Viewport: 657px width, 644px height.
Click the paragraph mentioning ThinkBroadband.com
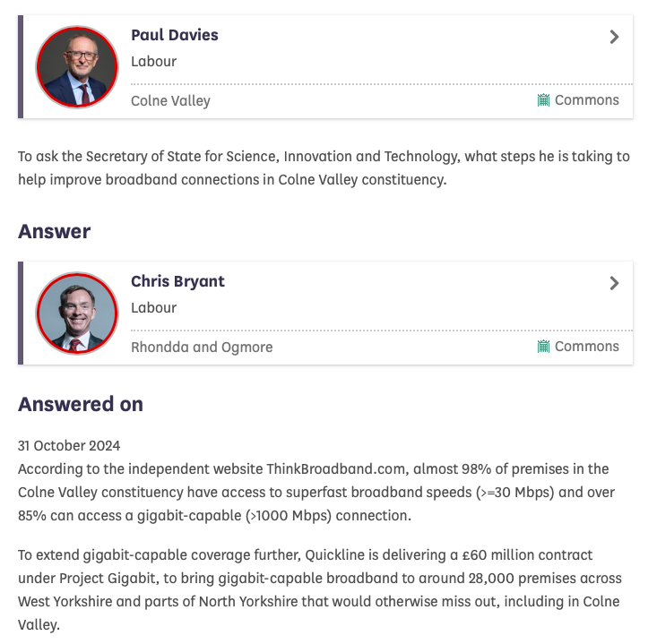coord(313,492)
